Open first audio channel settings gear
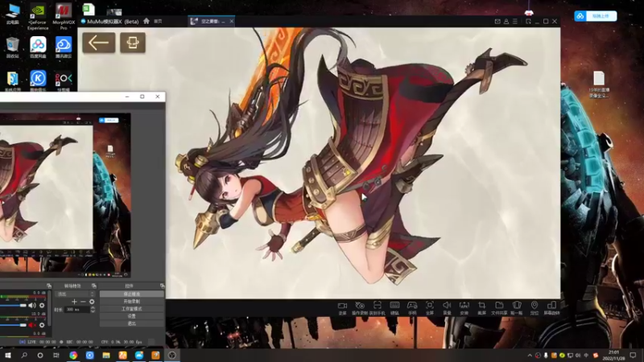 42,306
